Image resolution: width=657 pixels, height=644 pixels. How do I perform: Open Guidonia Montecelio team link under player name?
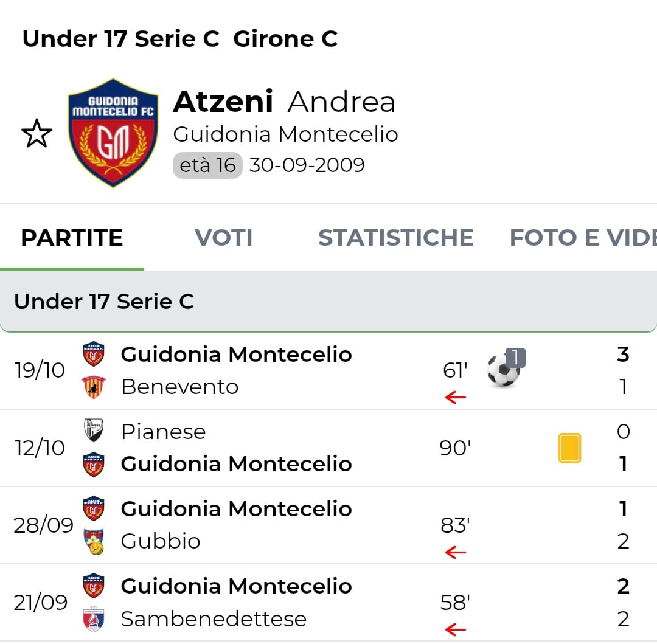(x=285, y=134)
